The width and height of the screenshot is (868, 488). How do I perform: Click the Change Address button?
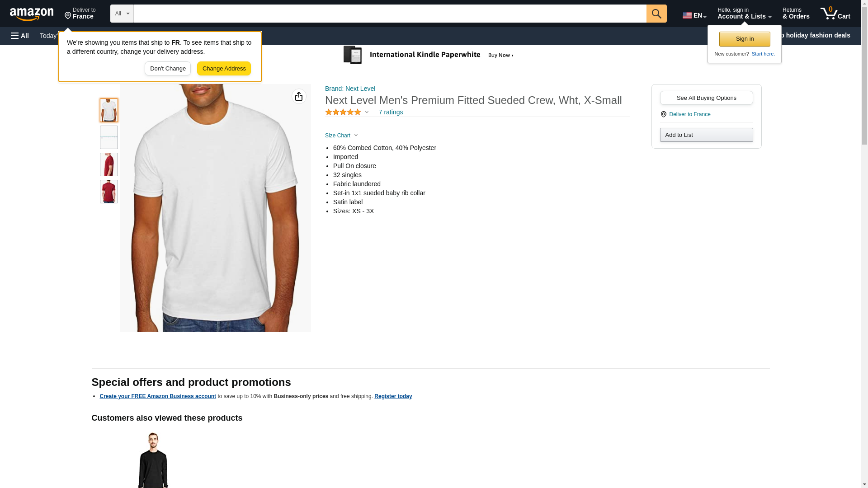224,69
